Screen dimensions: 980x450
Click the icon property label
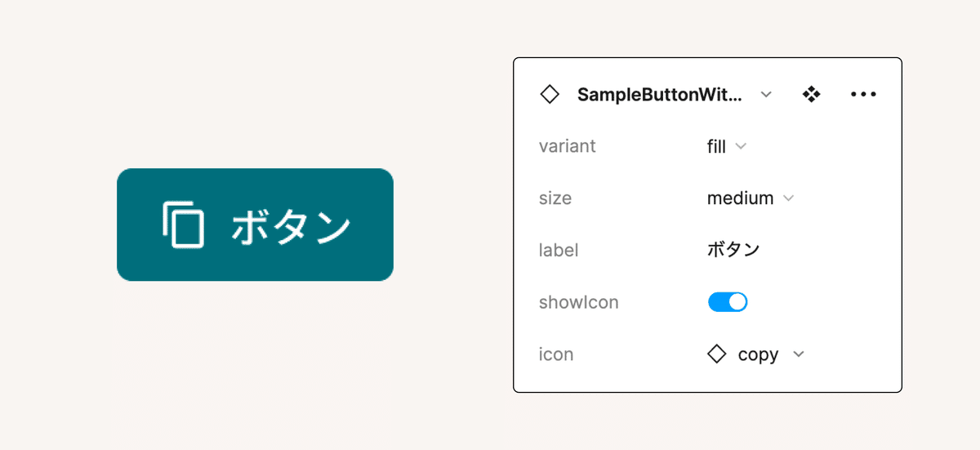click(x=556, y=354)
